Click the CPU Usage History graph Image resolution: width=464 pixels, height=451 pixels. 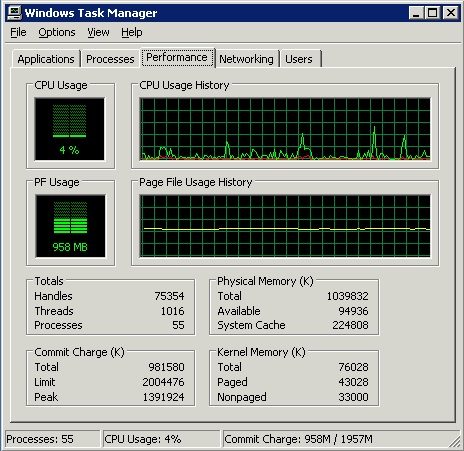pyautogui.click(x=285, y=129)
